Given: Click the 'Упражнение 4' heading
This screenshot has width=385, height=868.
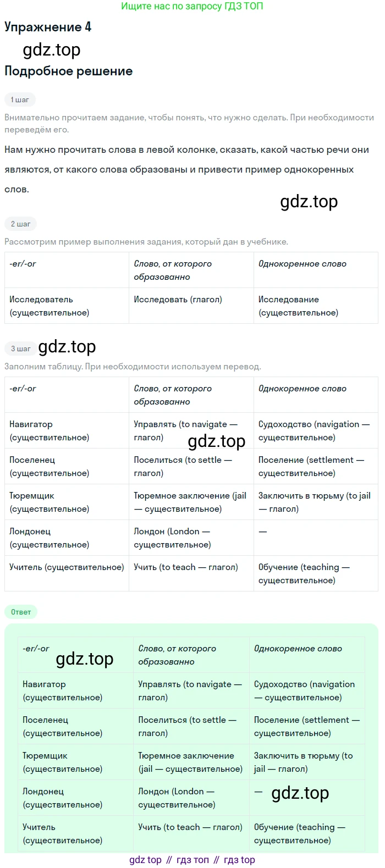Looking at the screenshot, I should click(48, 27).
